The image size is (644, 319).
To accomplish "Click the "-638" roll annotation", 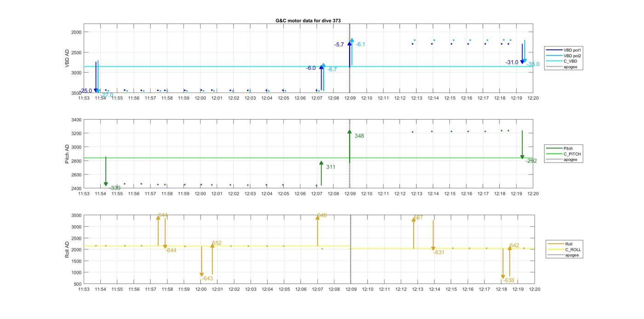I will tap(508, 280).
